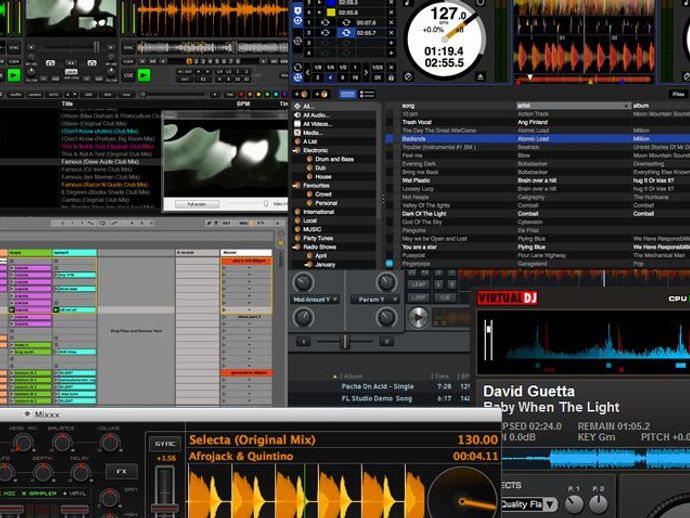This screenshot has width=690, height=518.
Task: Click the Master track header in Ableton Live
Action: click(246, 253)
